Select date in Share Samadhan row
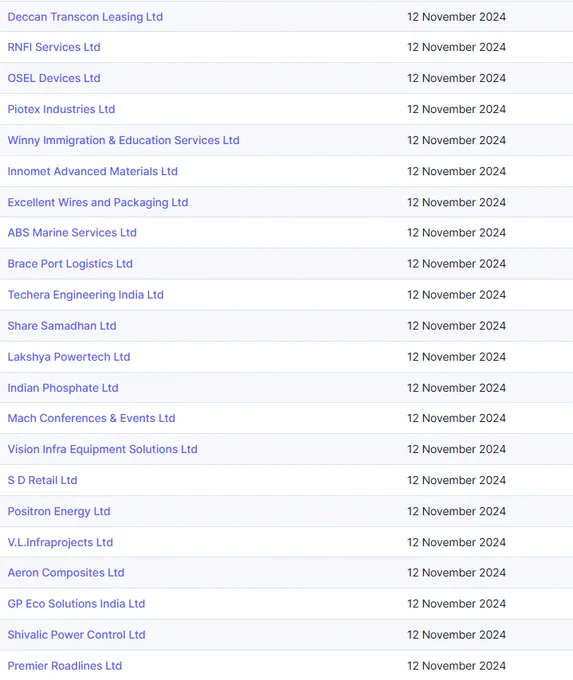Viewport: 573px width, 680px height. pos(456,326)
